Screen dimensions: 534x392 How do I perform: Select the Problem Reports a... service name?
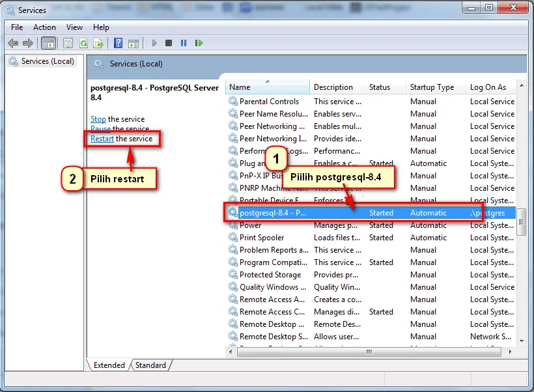pos(274,250)
